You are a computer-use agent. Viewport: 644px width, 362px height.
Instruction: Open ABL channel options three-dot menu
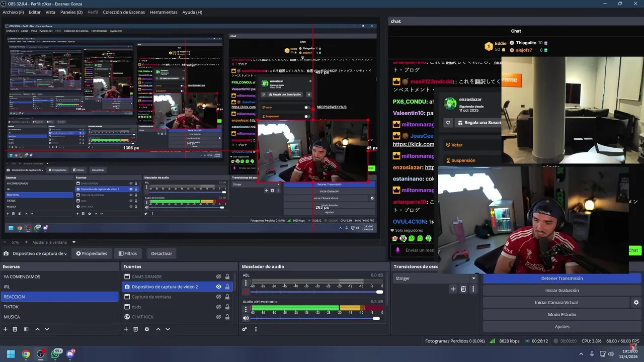point(246,283)
